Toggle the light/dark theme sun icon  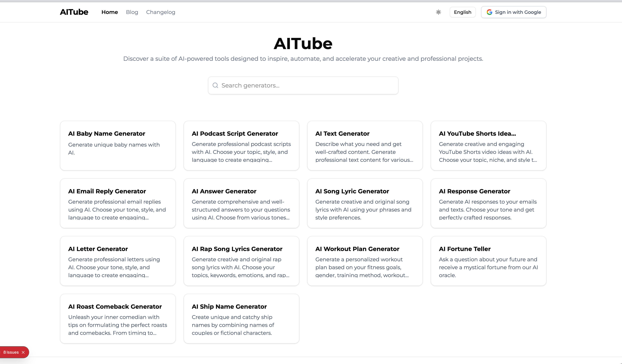coord(438,12)
